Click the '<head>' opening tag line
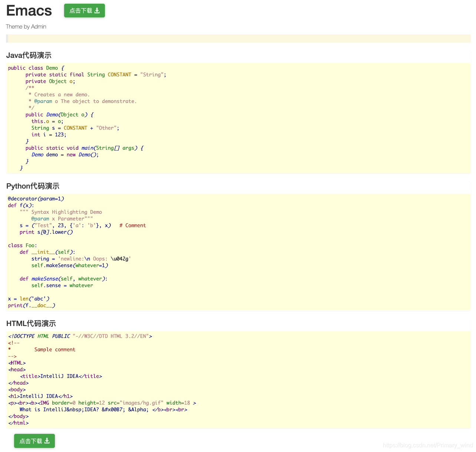This screenshot has height=452, width=476. point(17,370)
